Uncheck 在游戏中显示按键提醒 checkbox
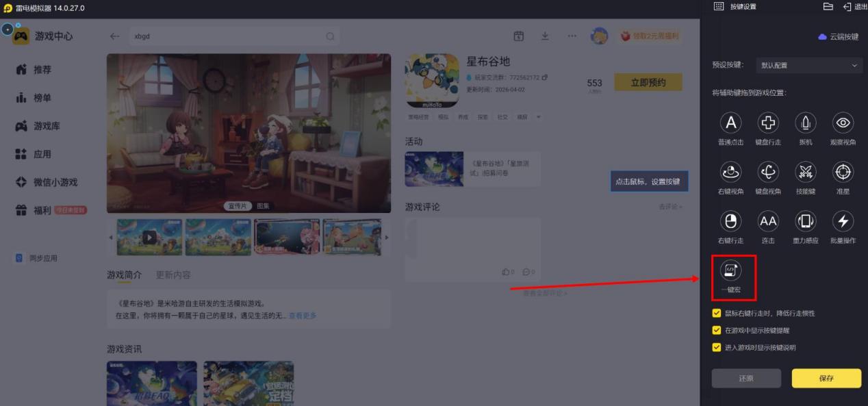The image size is (868, 406). (x=717, y=330)
